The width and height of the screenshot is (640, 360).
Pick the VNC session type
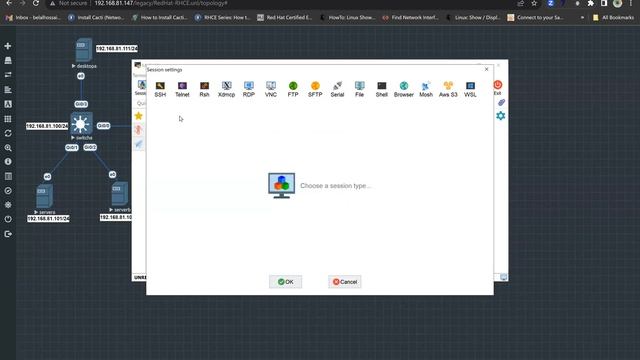(x=271, y=89)
